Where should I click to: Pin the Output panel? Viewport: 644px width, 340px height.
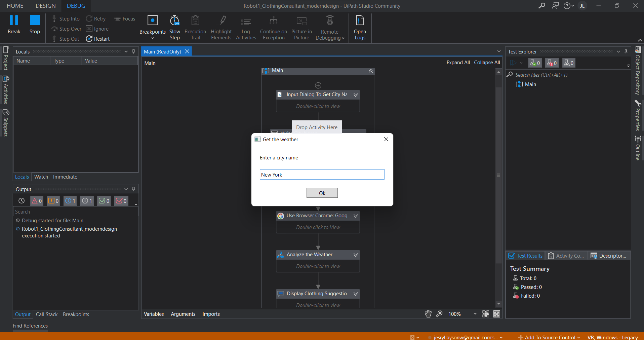pos(133,189)
